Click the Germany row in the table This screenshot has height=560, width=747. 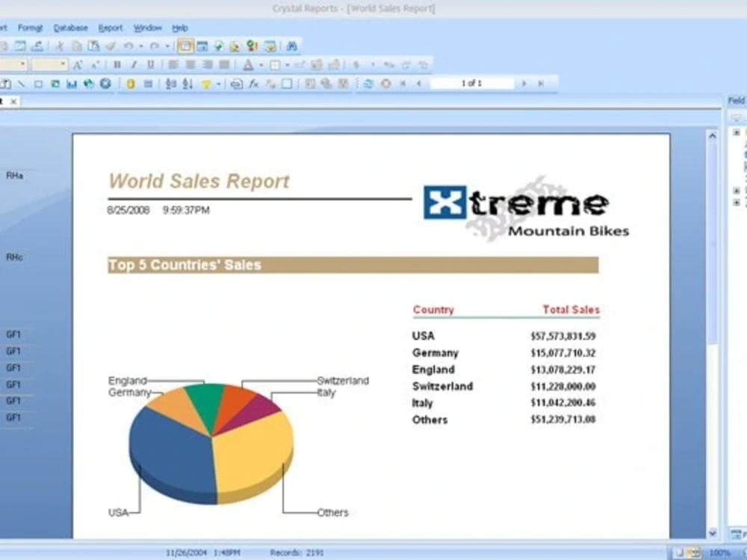click(504, 353)
